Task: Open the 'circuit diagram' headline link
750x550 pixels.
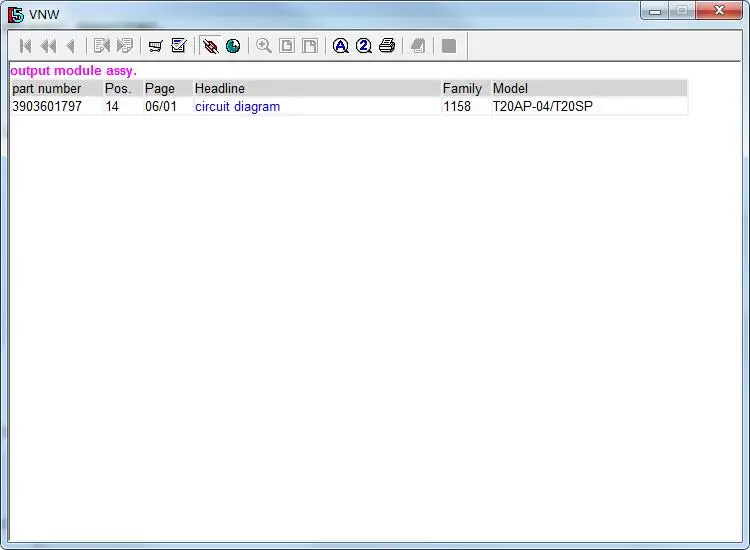Action: coord(237,106)
